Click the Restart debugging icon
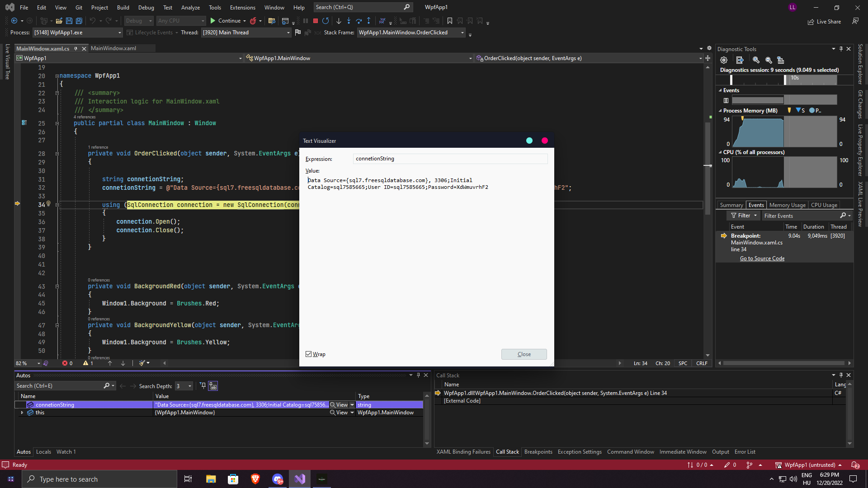Screen dimensions: 868x488 click(x=325, y=21)
